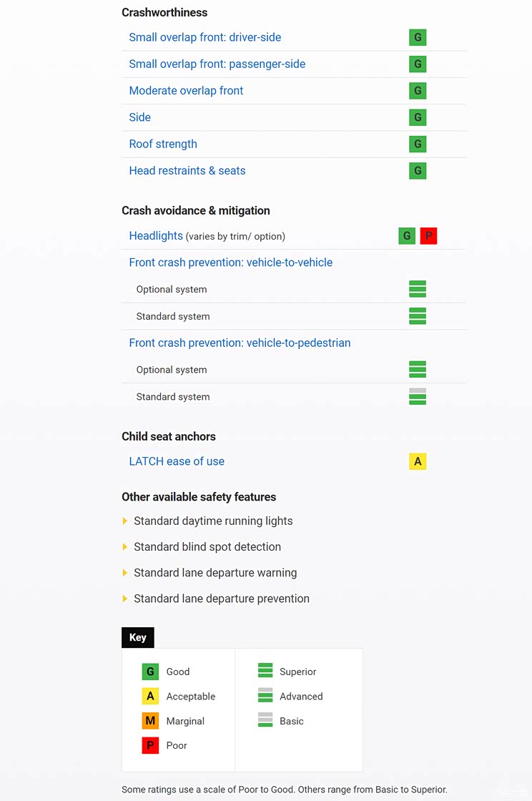
Task: Click the yellow Acceptable LATCH rating badge
Action: pos(418,461)
